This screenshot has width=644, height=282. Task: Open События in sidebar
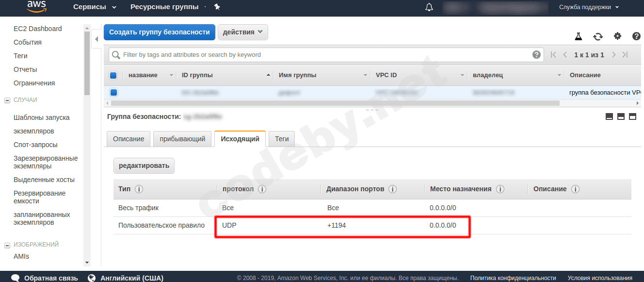28,42
